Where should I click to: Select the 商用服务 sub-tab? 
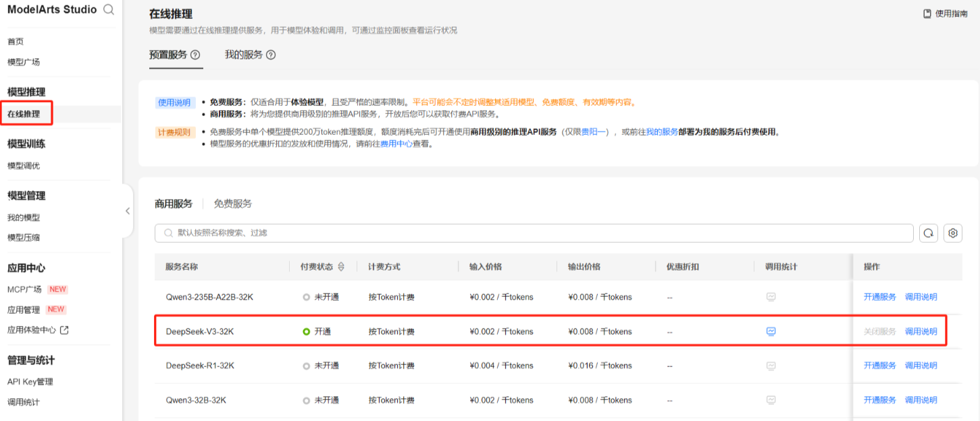[174, 203]
